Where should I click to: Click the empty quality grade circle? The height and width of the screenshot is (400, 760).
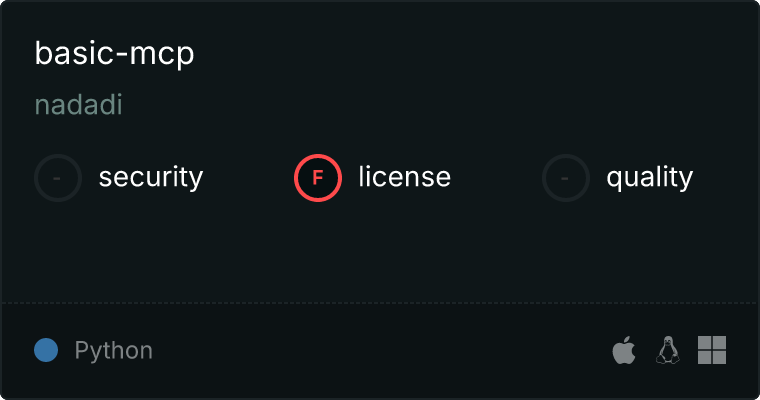pyautogui.click(x=566, y=178)
